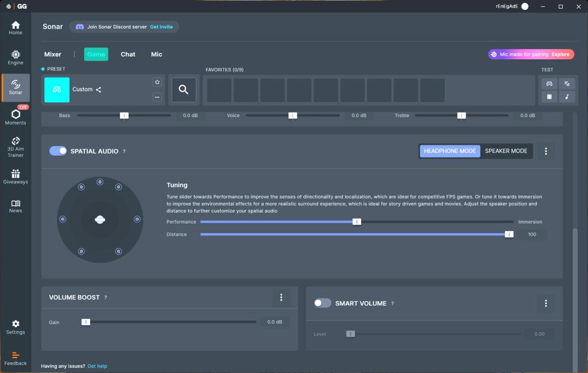Open Volume Boost three-dot options menu

tap(281, 297)
